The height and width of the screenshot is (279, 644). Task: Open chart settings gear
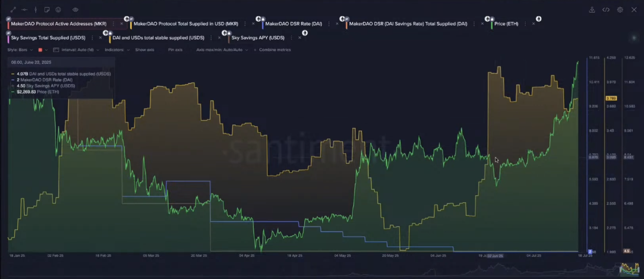[x=620, y=10]
